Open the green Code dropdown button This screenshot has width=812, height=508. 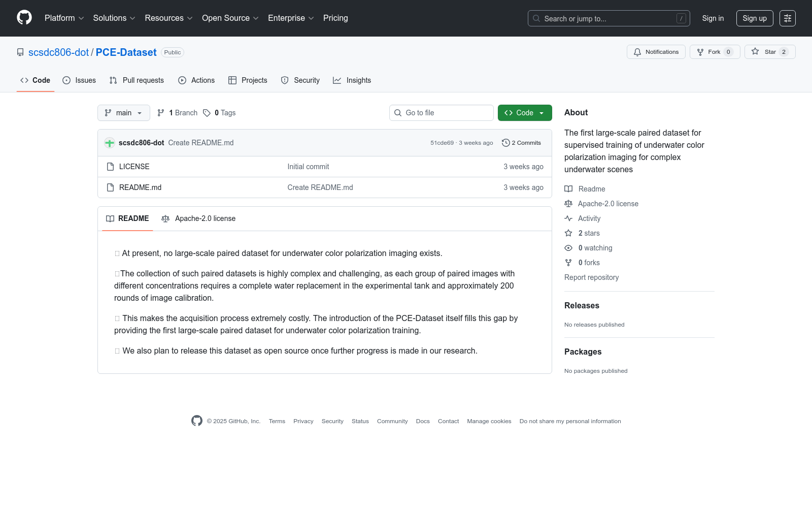pyautogui.click(x=525, y=113)
